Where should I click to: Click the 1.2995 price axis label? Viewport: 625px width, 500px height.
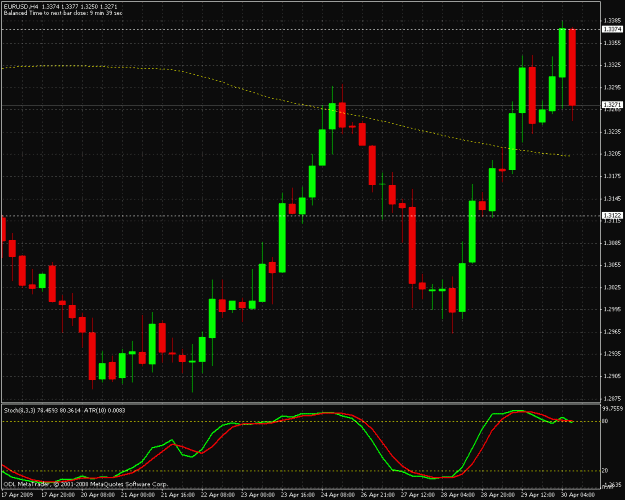tap(612, 309)
